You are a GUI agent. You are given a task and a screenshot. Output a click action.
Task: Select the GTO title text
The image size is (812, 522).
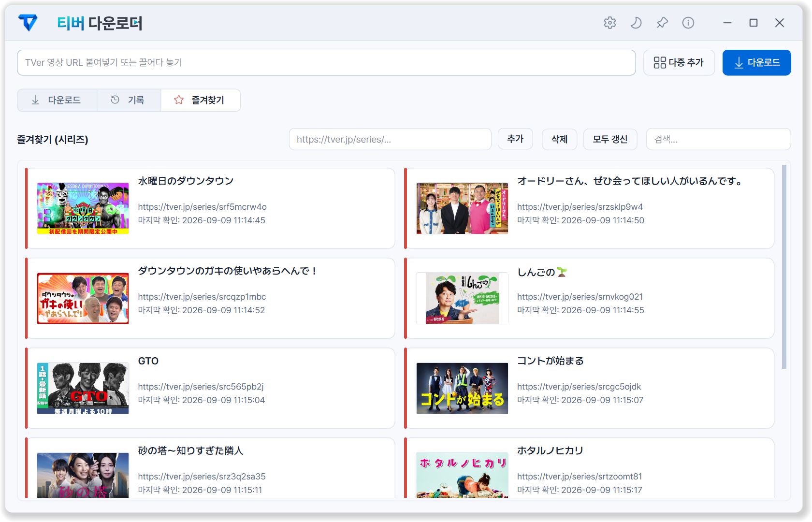148,361
